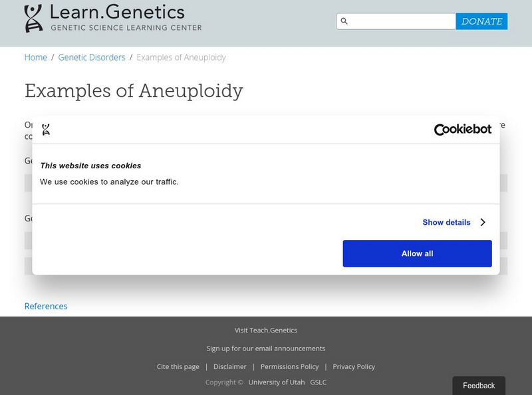Click the Cookiebot logo in the dialog
The image size is (532, 395).
(x=462, y=130)
